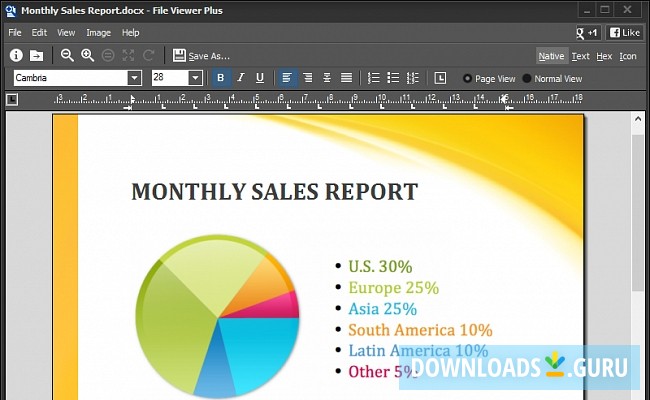Click the pie chart graphic
The image size is (650, 400).
(217, 316)
